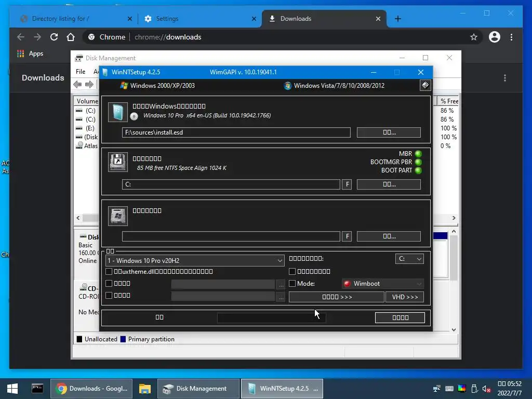Image resolution: width=532 pixels, height=399 pixels.
Task: Open Command Prompt from the taskbar
Action: (x=37, y=389)
